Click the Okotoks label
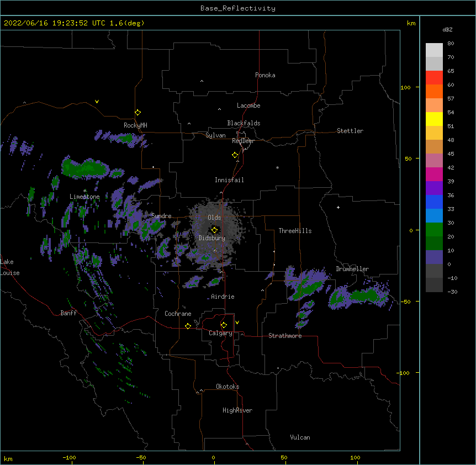476x465 pixels. (x=228, y=387)
